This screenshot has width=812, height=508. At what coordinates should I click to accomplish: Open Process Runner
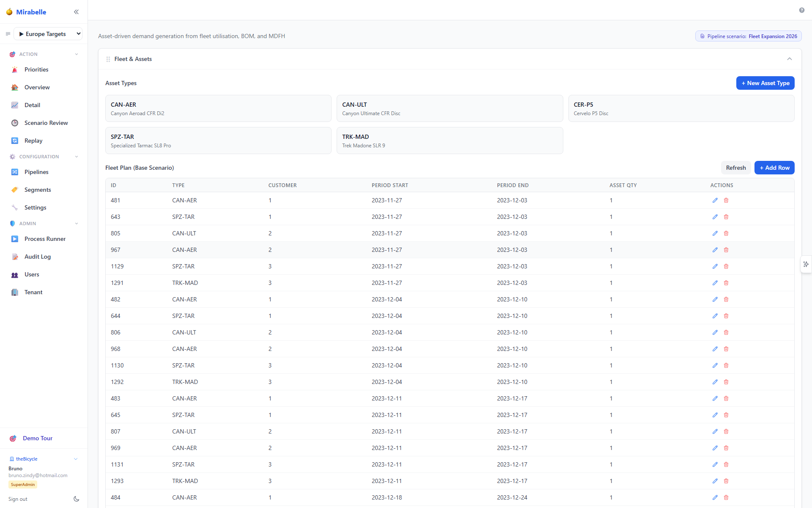[x=44, y=239]
